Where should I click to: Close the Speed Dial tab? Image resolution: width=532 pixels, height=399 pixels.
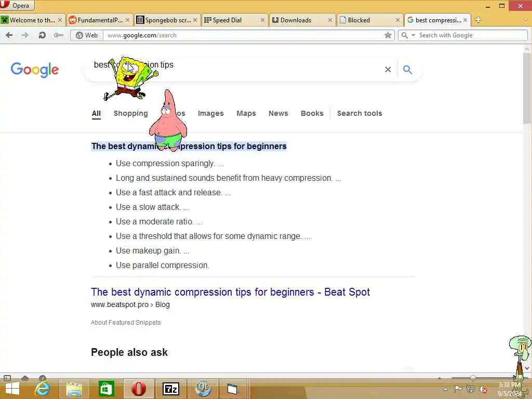[x=262, y=20]
